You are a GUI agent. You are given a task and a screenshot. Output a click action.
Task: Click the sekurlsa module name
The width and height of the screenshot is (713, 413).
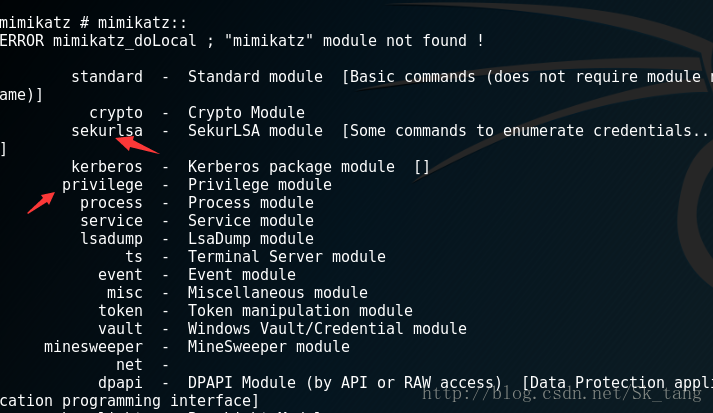[107, 131]
